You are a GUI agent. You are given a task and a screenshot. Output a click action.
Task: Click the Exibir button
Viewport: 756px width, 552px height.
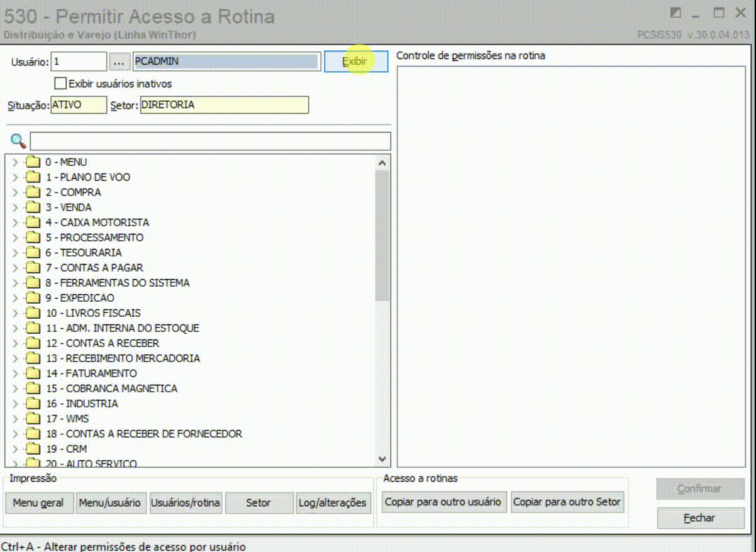point(356,62)
